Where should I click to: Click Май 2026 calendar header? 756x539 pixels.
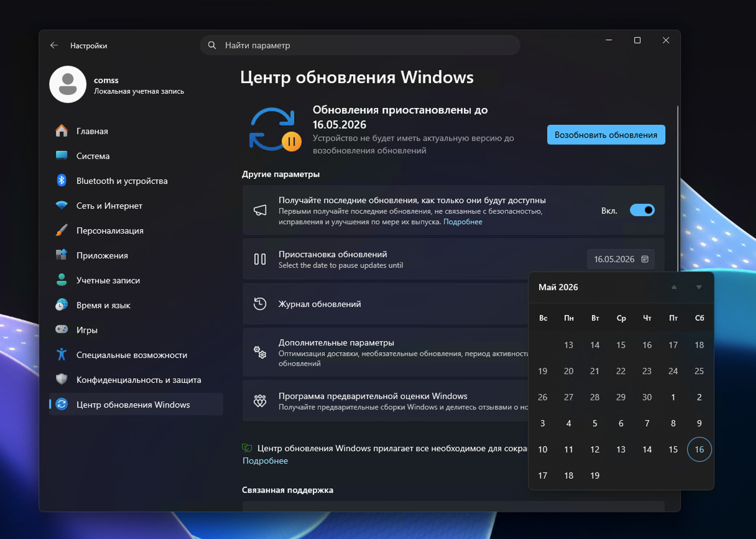(x=558, y=287)
